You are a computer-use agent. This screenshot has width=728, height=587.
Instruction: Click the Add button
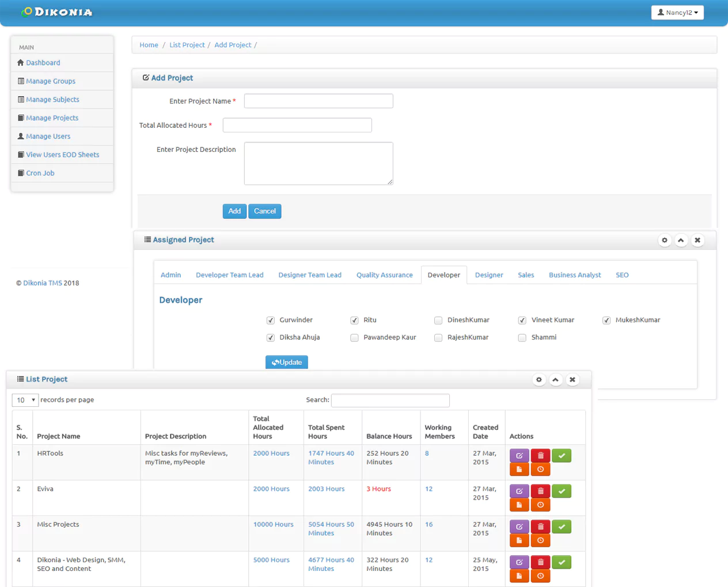[234, 211]
